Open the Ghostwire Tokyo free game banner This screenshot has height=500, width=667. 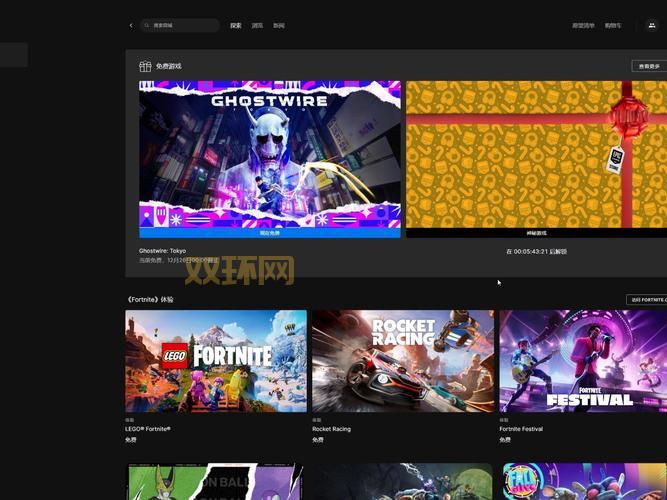click(x=270, y=155)
